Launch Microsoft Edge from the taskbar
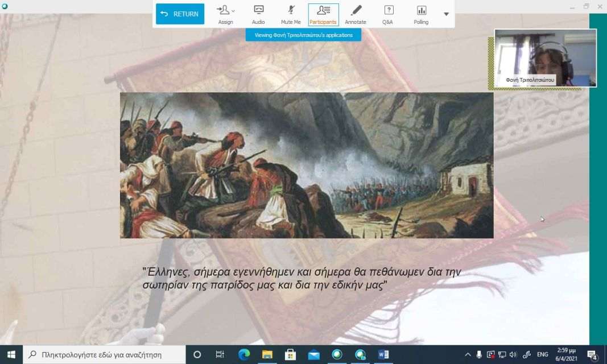The image size is (607, 364). point(243,354)
